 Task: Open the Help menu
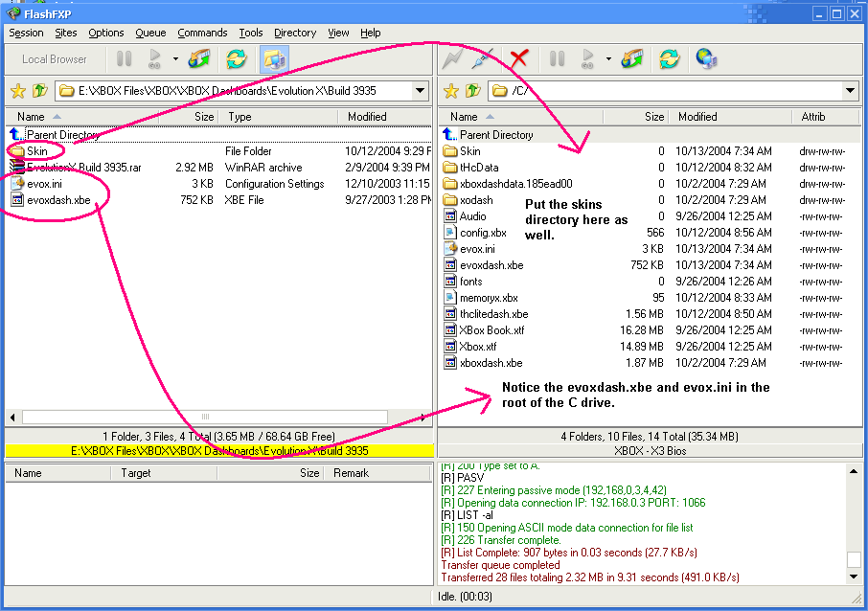coord(371,33)
